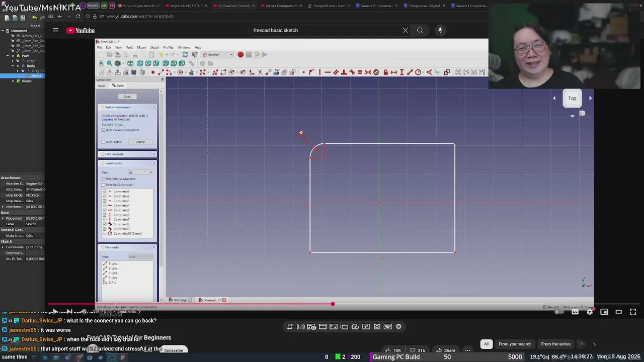Toggle the Auto Update checkbox
Image resolution: width=644 pixels, height=362 pixels.
(104, 142)
